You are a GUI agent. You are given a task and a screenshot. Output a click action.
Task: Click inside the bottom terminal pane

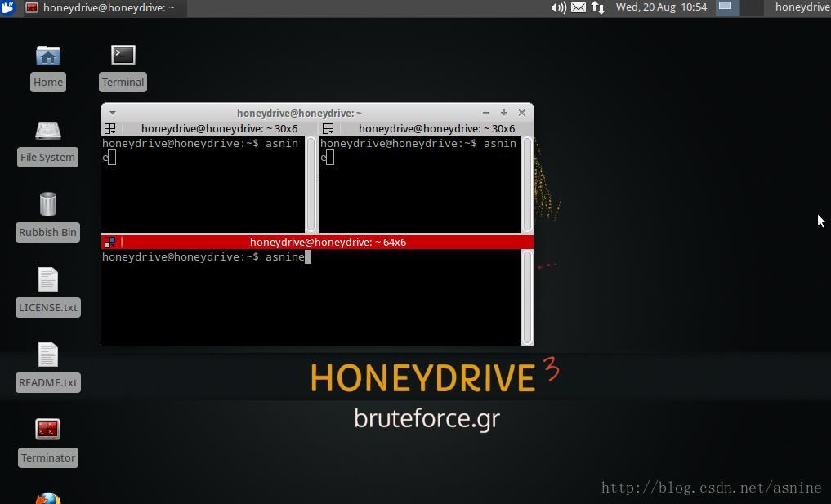(311, 297)
